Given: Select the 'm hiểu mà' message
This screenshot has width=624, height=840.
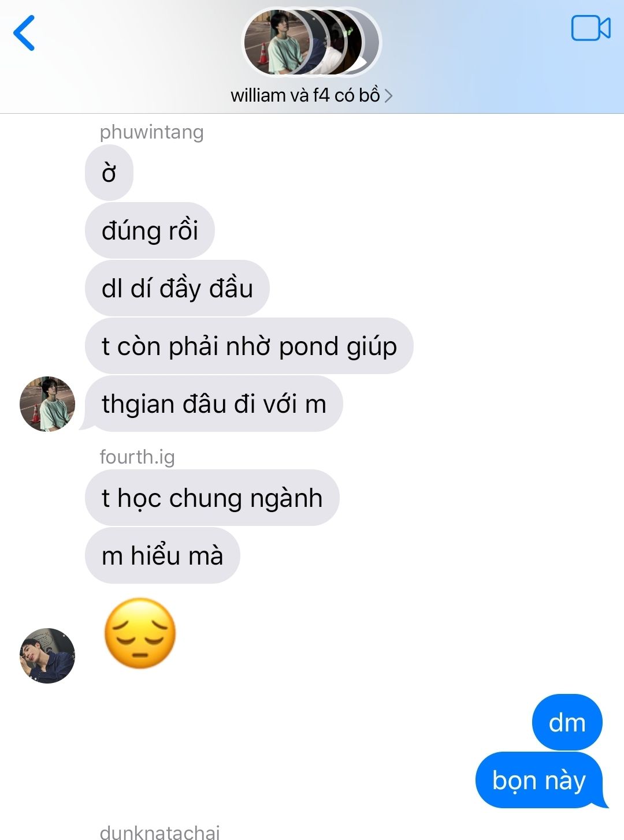Looking at the screenshot, I should pyautogui.click(x=162, y=555).
